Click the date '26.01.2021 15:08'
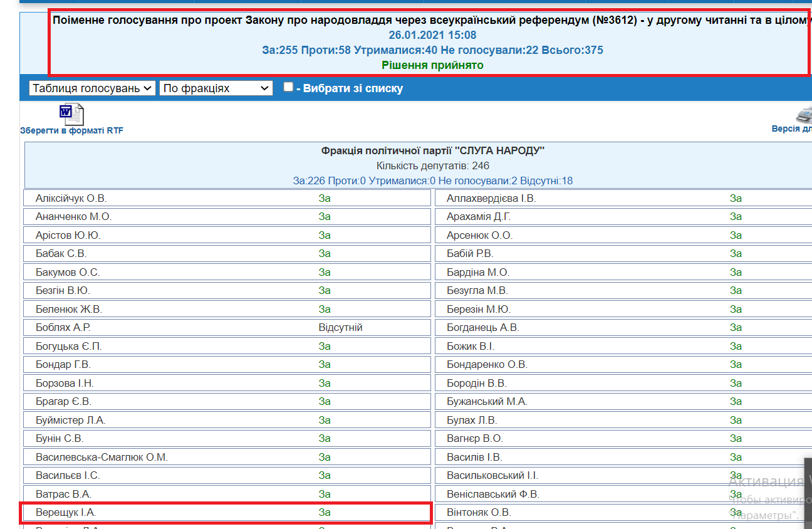The width and height of the screenshot is (812, 529). [x=432, y=35]
